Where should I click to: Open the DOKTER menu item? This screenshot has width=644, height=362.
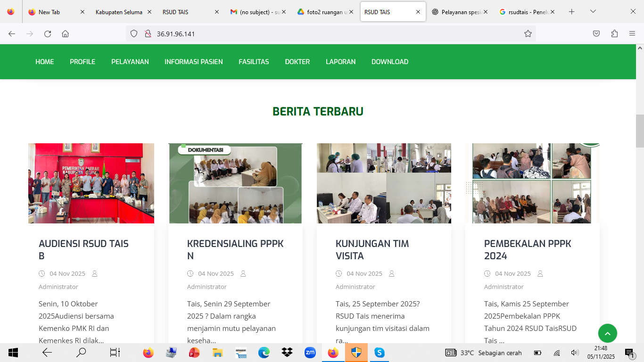click(297, 62)
